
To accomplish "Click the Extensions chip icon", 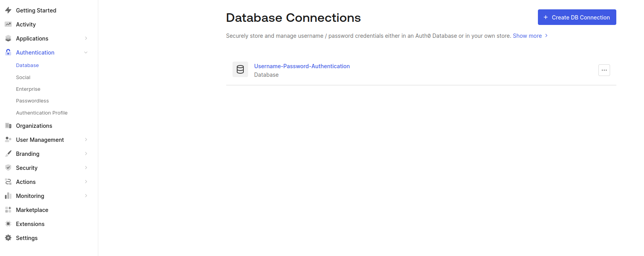I will [x=8, y=224].
